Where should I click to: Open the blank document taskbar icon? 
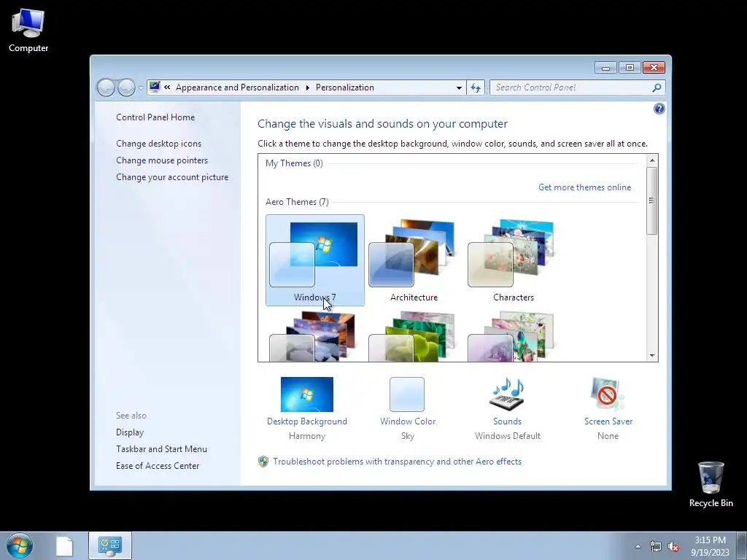[64, 546]
